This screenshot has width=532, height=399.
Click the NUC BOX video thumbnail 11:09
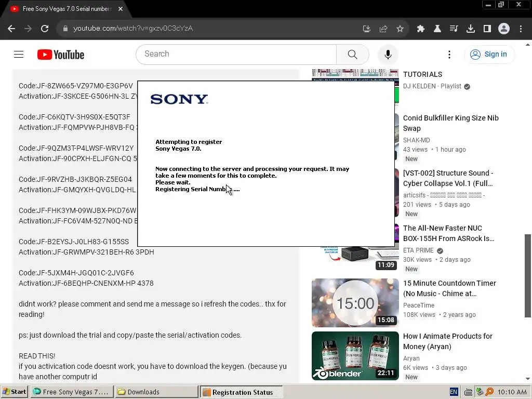click(x=355, y=259)
